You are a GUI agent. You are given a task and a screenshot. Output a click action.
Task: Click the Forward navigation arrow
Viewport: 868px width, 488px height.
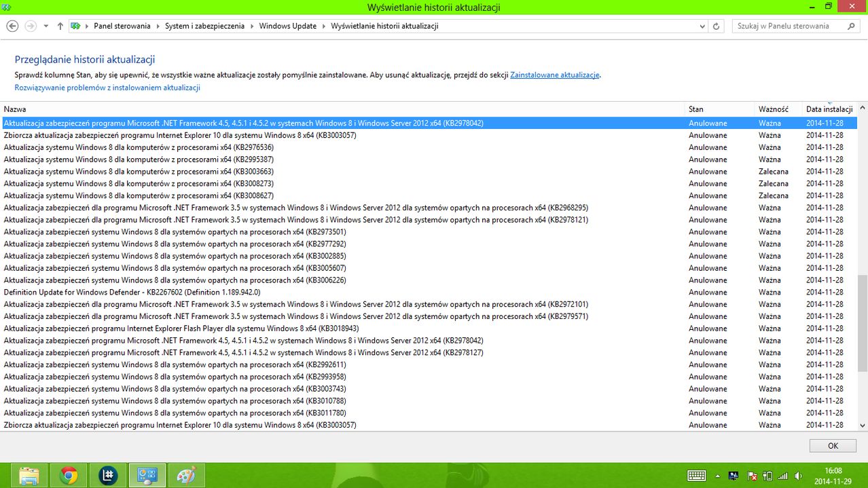pos(30,26)
